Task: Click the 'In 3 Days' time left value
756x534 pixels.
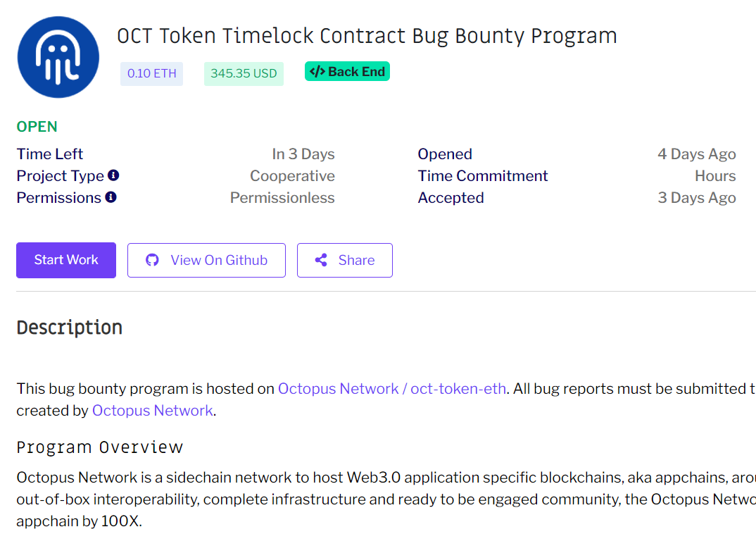Action: pos(303,154)
